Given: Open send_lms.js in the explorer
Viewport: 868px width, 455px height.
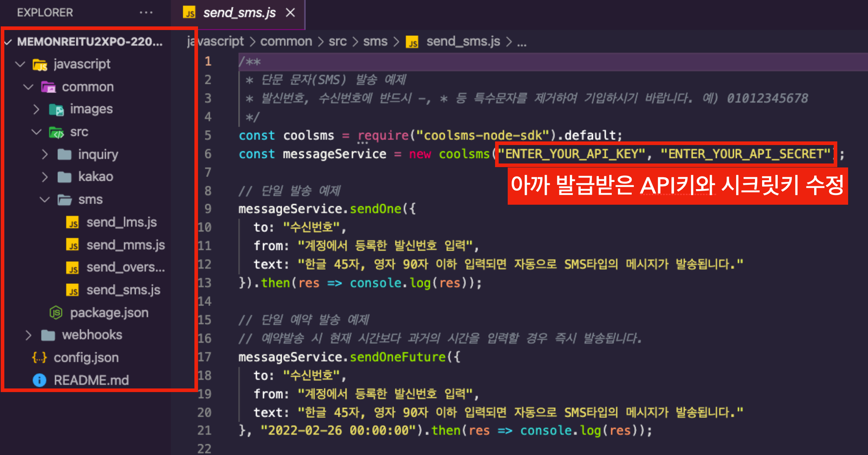Looking at the screenshot, I should click(x=121, y=222).
